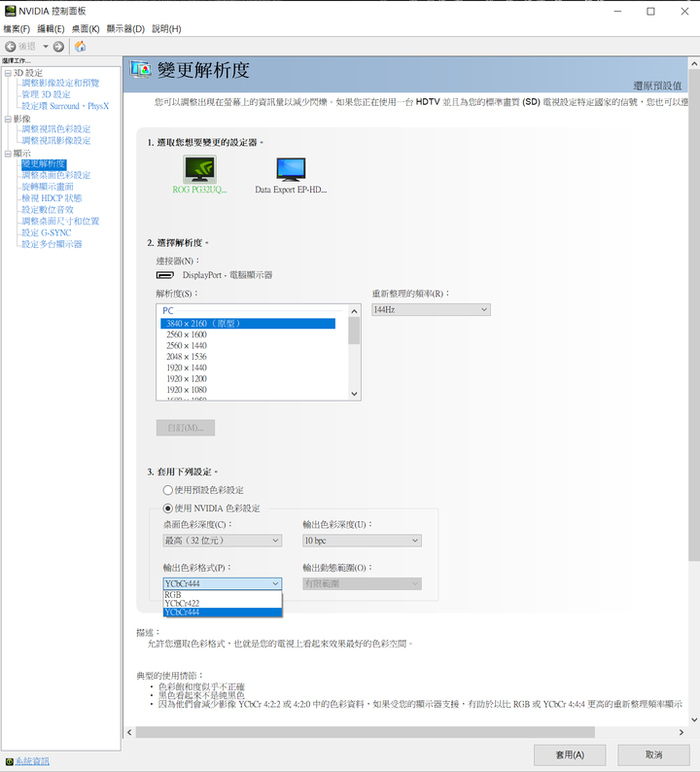Select 使用預設色彩設定 radio button
Screen dimensions: 700x772
pos(168,490)
